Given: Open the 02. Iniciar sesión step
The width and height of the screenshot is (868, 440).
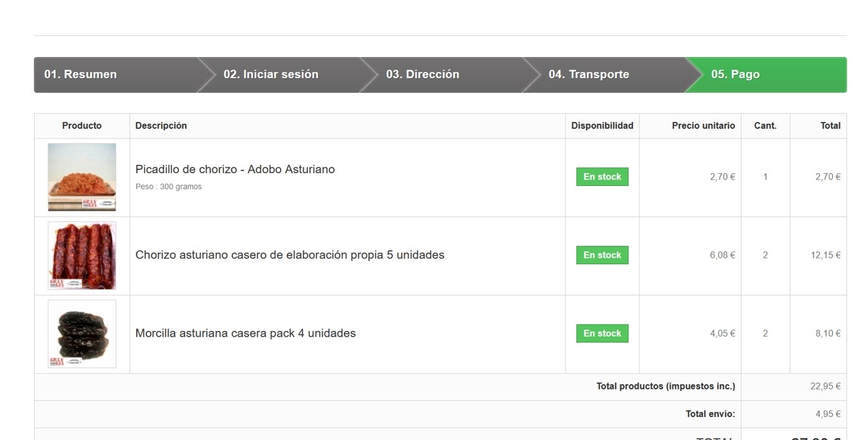Looking at the screenshot, I should 271,74.
